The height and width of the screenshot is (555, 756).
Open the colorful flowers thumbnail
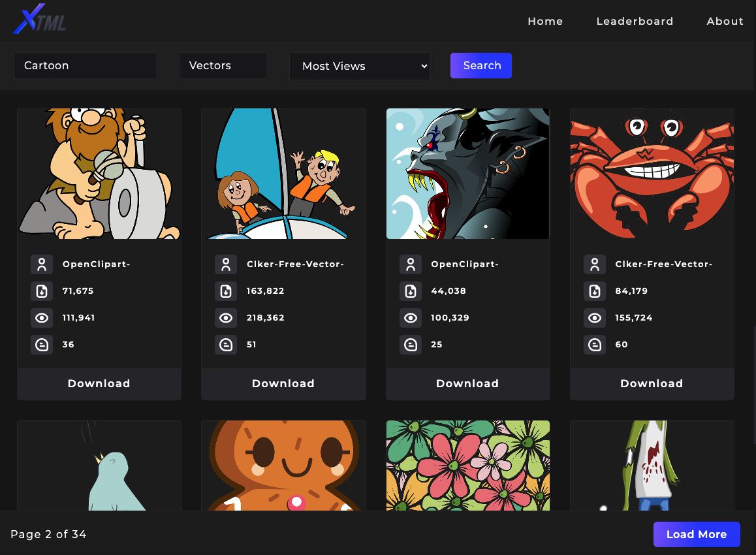(467, 466)
